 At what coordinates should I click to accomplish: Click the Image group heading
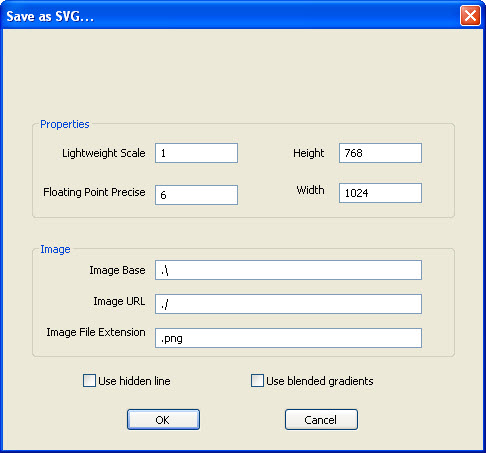[55, 249]
